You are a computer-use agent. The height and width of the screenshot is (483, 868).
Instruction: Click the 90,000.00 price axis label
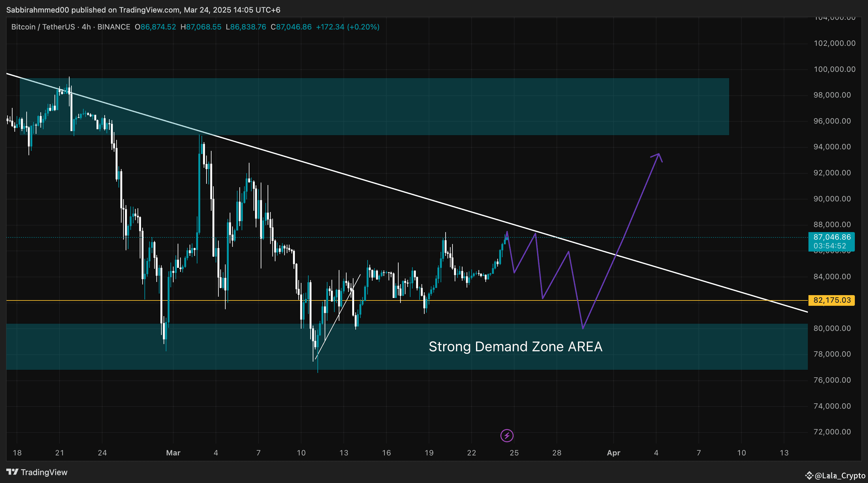(x=832, y=199)
